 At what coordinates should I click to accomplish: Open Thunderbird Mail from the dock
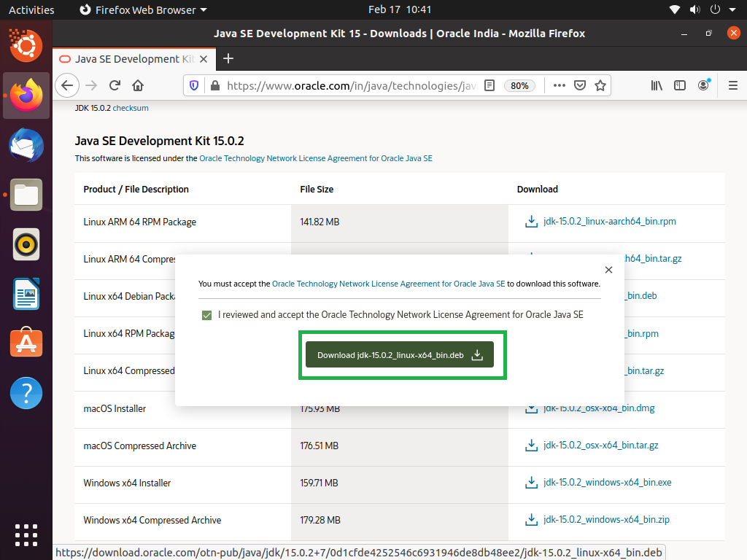(x=26, y=145)
